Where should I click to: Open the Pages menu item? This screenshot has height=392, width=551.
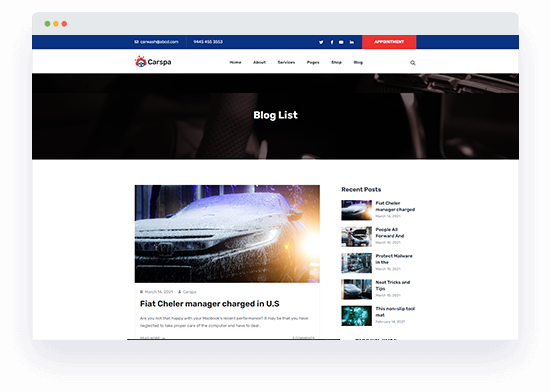(313, 63)
